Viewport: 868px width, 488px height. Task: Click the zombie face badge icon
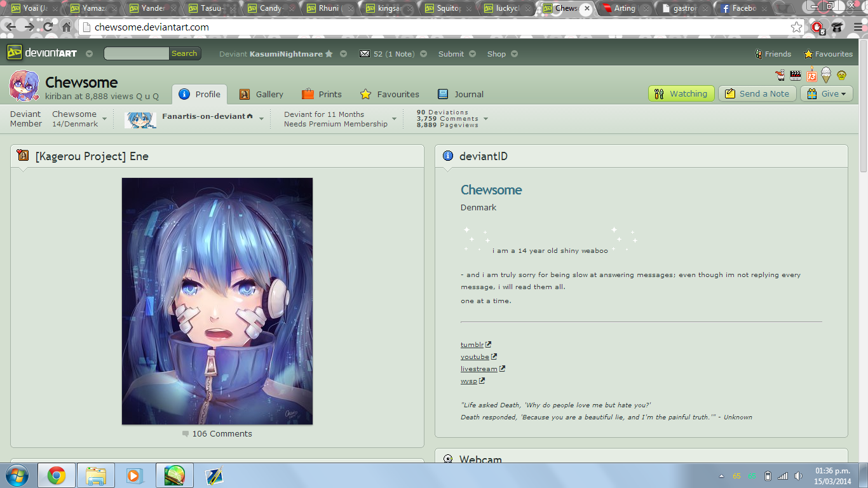[841, 76]
